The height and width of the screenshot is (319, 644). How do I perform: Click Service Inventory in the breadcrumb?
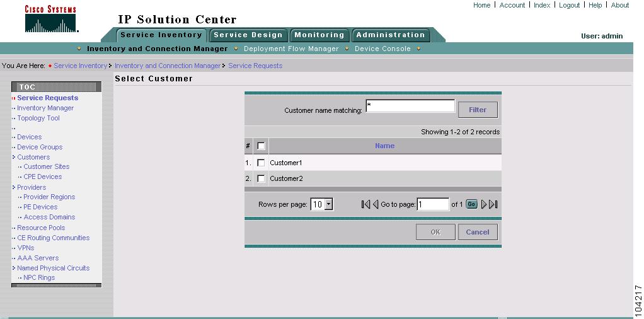click(81, 66)
